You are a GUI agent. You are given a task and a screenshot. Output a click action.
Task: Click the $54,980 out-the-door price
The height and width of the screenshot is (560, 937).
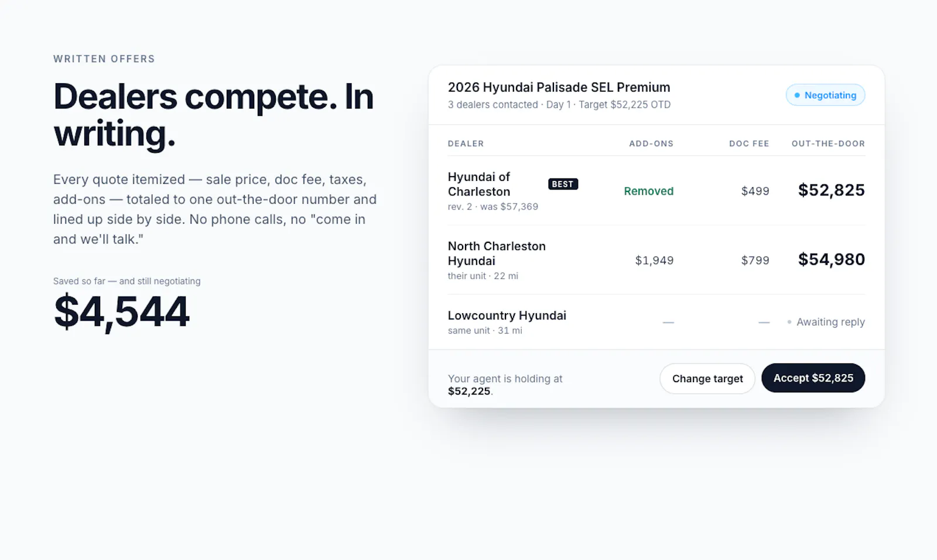click(x=831, y=259)
